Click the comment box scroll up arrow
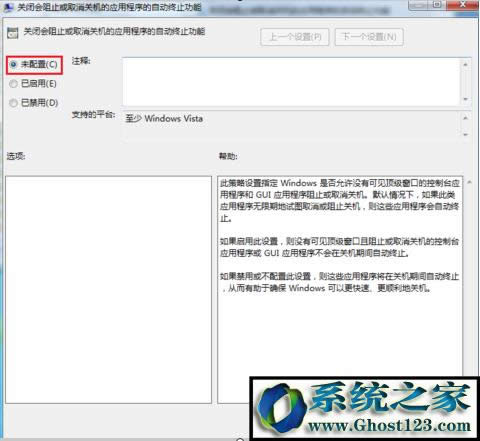This screenshot has width=480, height=441. pos(465,64)
